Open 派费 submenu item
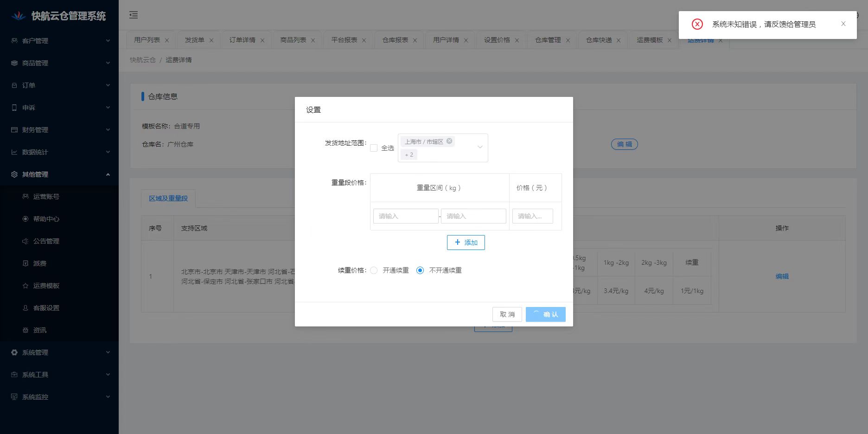 pos(59,263)
